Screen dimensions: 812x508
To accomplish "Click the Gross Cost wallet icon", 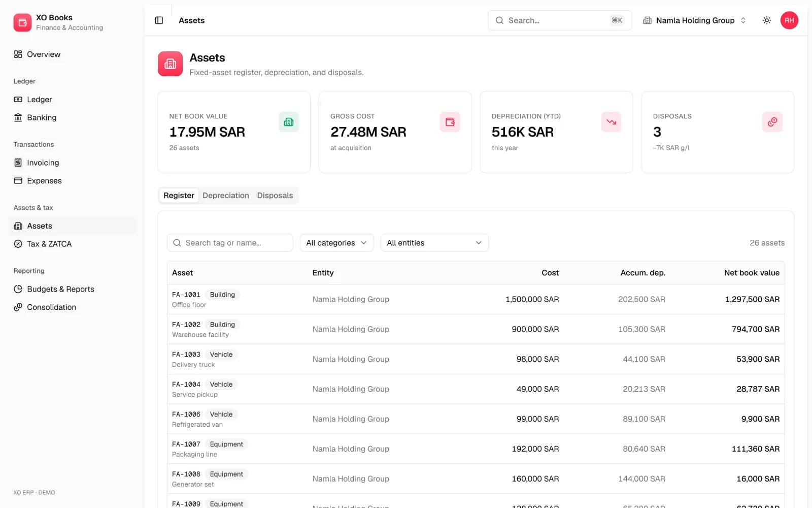I will pos(450,122).
